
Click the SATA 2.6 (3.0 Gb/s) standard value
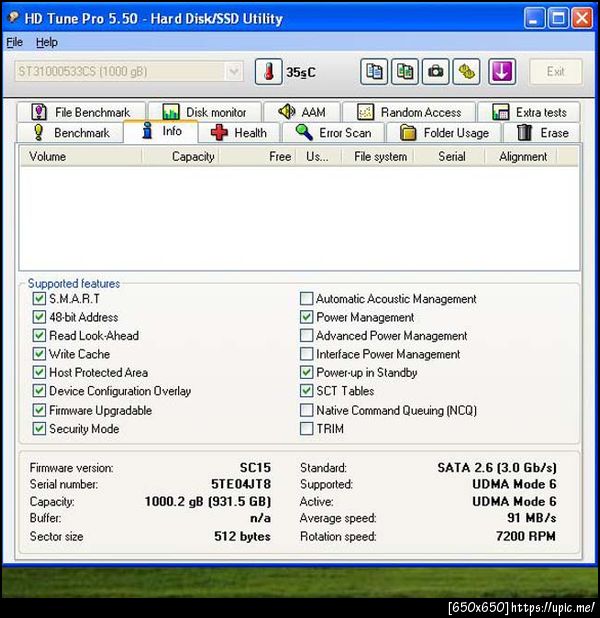tap(497, 467)
